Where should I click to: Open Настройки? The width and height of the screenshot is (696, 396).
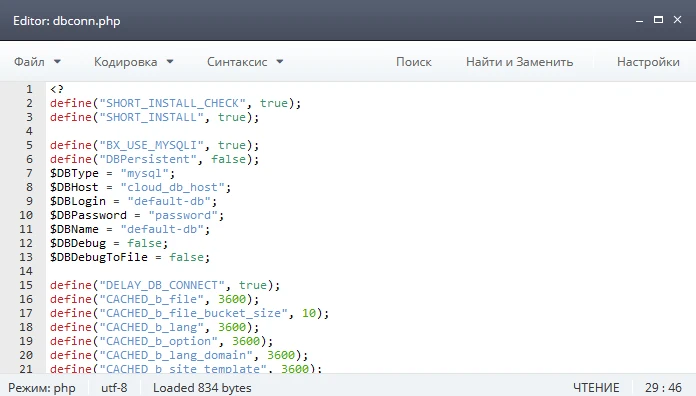pos(648,62)
